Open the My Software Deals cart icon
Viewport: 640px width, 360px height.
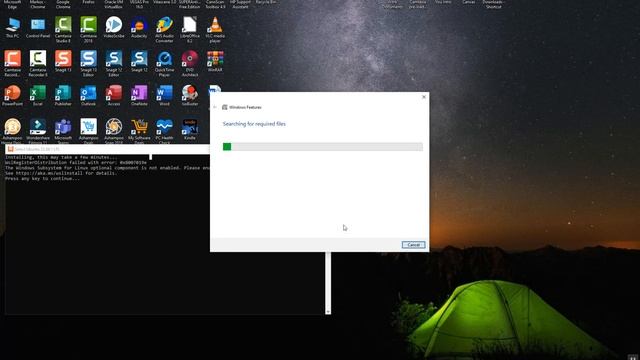tap(139, 131)
